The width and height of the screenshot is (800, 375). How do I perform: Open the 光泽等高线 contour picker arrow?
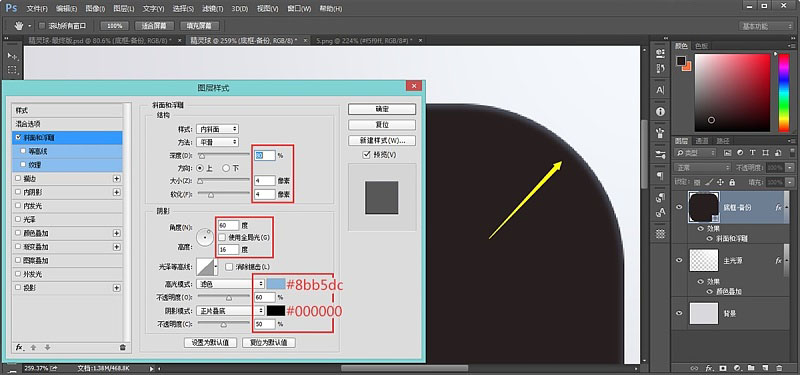[x=216, y=266]
